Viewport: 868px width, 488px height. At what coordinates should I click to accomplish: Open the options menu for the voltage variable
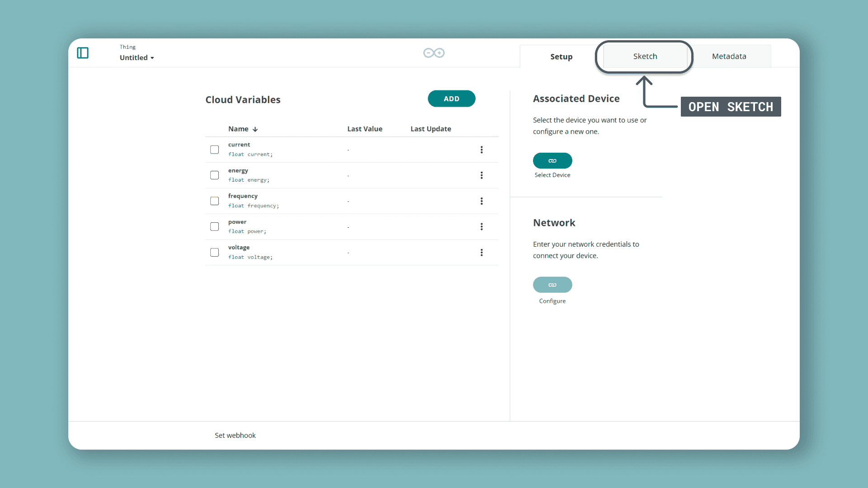481,253
